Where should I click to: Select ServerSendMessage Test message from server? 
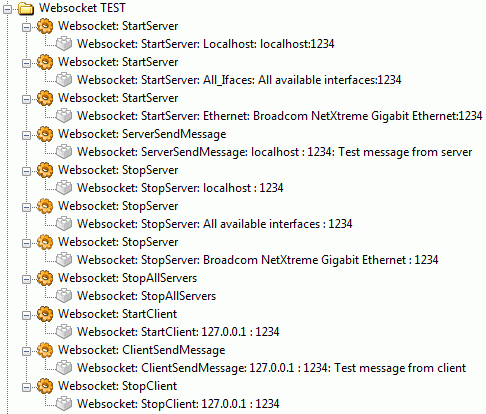pyautogui.click(x=275, y=152)
